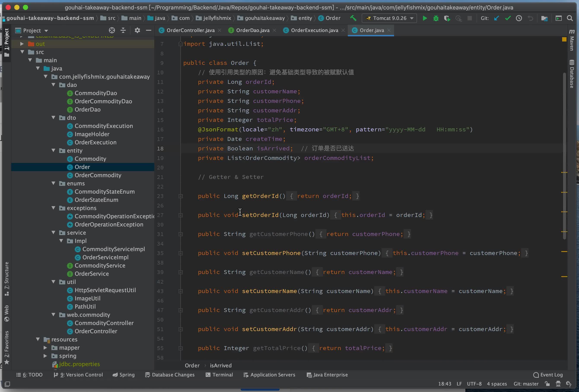The height and width of the screenshot is (392, 579).
Task: Collapse the dao package
Action: pyautogui.click(x=53, y=85)
